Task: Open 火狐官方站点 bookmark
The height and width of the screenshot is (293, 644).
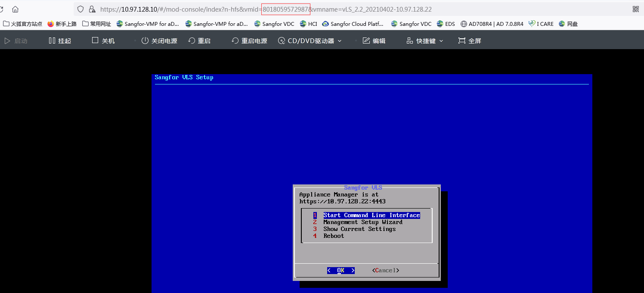Action: point(23,24)
